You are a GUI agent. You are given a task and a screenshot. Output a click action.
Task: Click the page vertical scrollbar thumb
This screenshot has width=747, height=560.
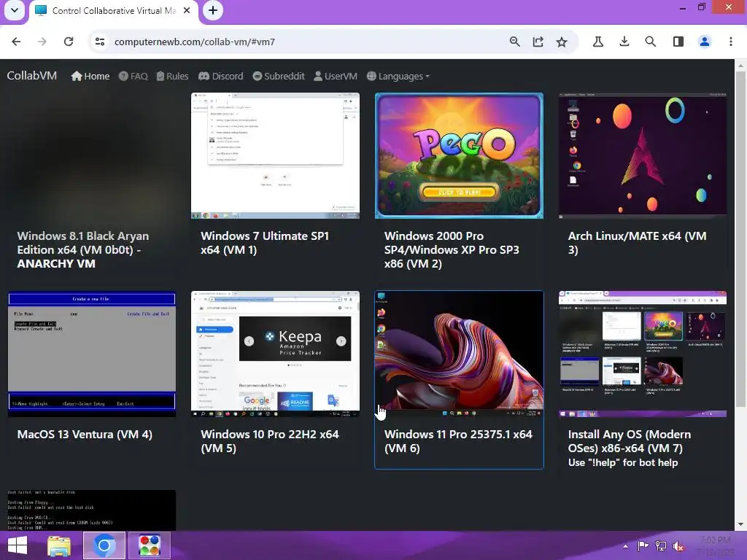pos(740,238)
